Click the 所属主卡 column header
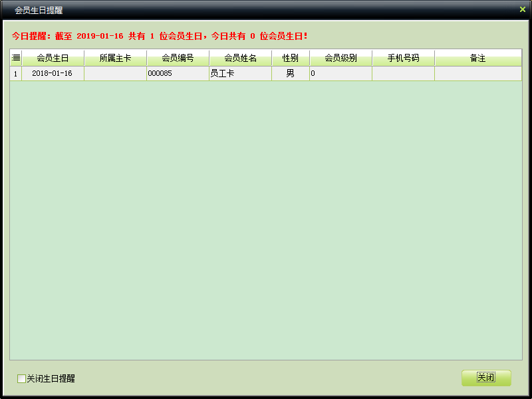The height and width of the screenshot is (399, 532). 115,58
